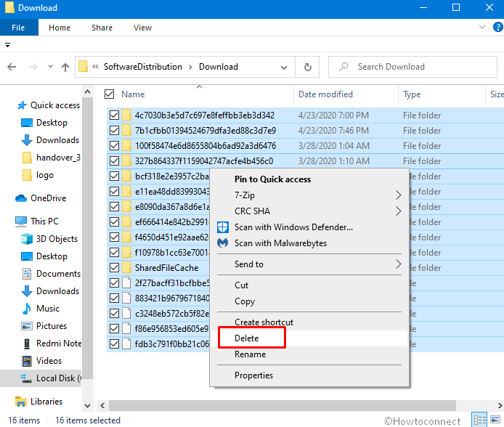
Task: Toggle the select-all checkbox in Name header
Action: coord(109,94)
